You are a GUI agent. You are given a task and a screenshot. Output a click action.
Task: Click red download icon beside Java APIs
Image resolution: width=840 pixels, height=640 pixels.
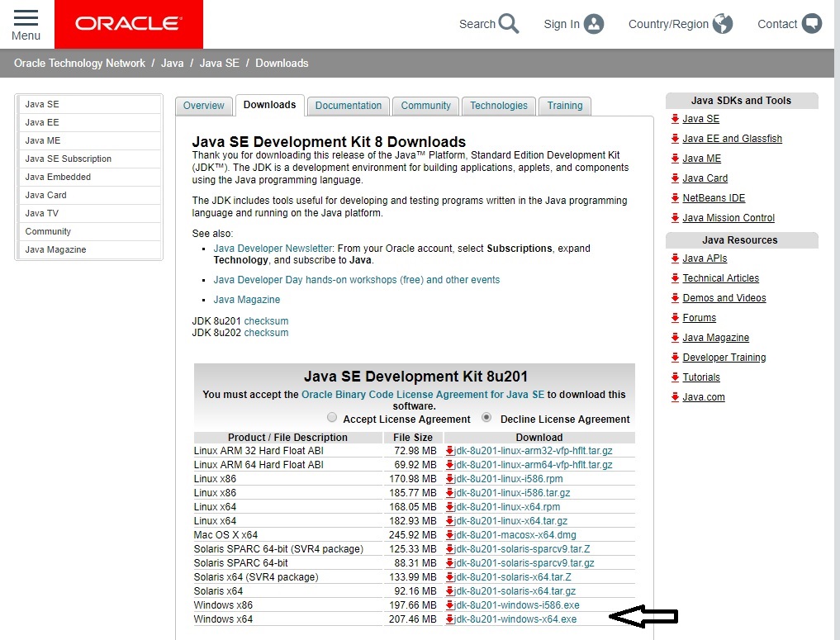pos(675,258)
